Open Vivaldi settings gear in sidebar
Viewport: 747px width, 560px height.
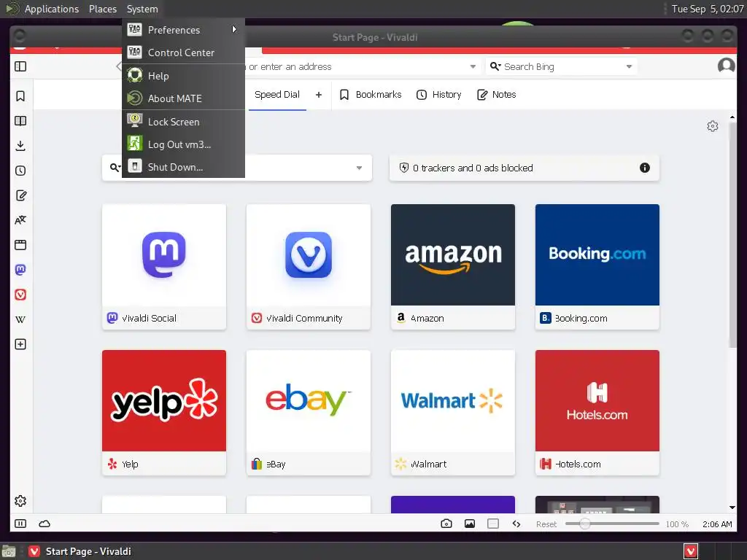(20, 500)
